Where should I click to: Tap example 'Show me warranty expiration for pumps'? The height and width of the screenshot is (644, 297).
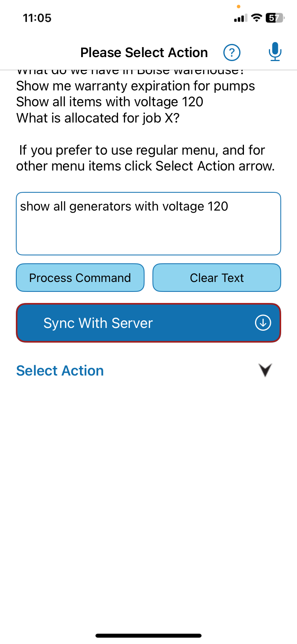[x=135, y=86]
